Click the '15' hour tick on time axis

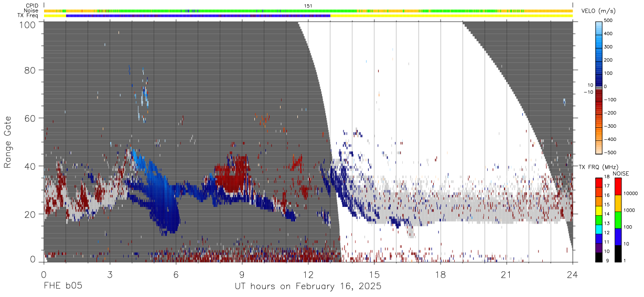pos(374,274)
